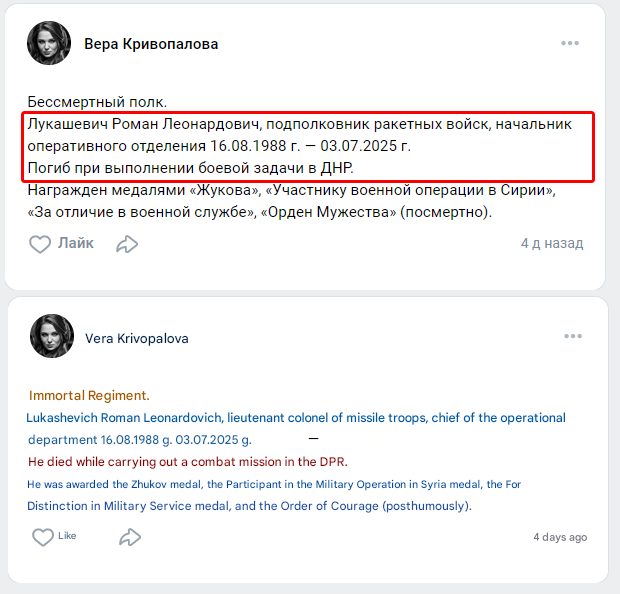Click the '4 д назад' timestamp
The image size is (620, 594).
point(551,243)
